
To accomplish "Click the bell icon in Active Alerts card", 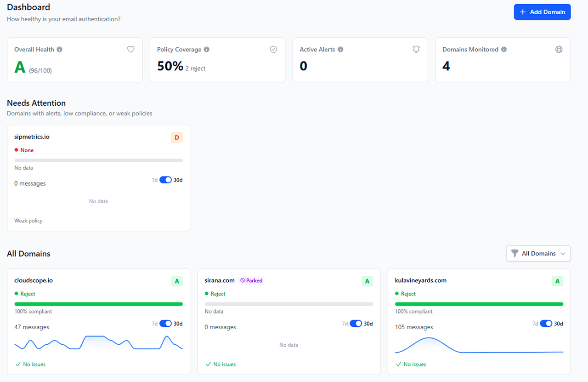I will 416,49.
